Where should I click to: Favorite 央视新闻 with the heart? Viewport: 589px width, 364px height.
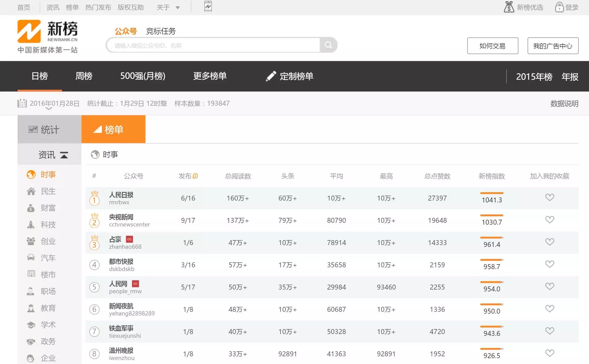click(x=549, y=219)
